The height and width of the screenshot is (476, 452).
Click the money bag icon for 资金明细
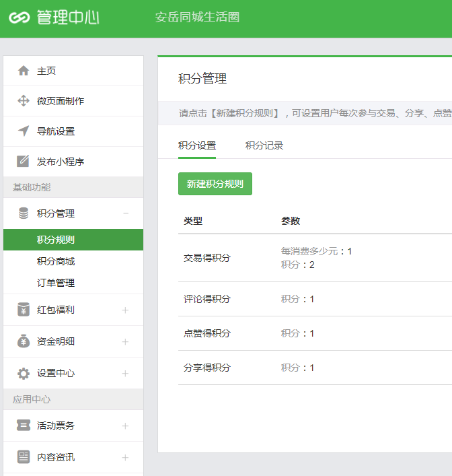[x=24, y=341]
